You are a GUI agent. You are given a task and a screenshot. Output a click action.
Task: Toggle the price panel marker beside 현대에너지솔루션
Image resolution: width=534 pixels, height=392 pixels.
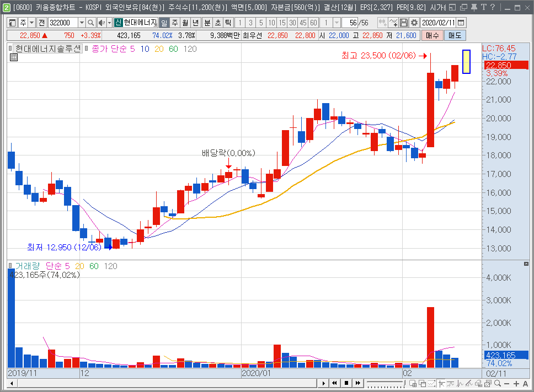10,49
